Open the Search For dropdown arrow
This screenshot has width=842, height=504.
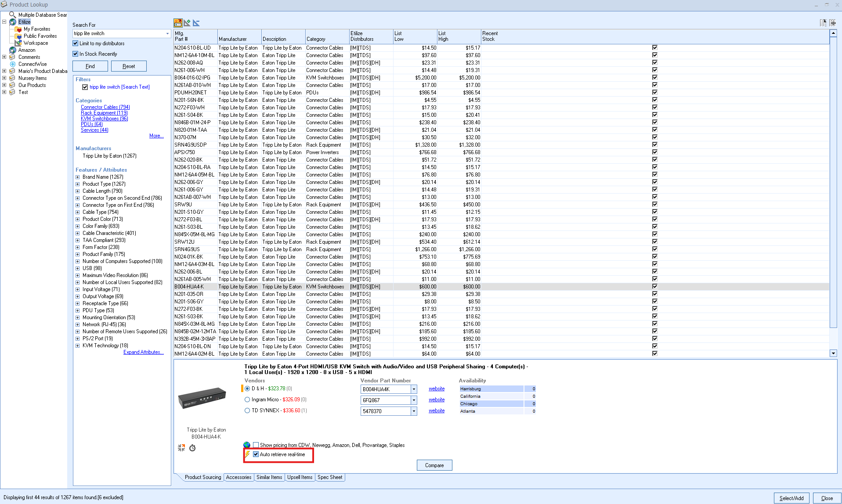click(167, 33)
